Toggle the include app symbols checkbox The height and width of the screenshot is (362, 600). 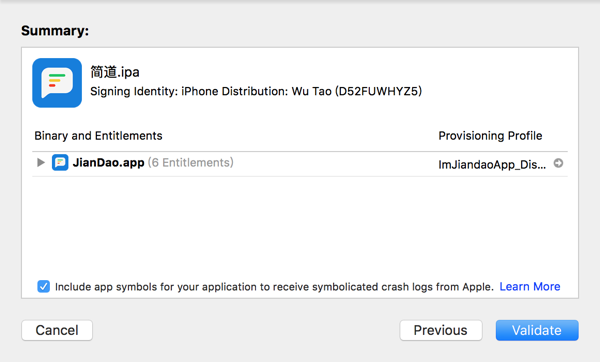coord(44,286)
